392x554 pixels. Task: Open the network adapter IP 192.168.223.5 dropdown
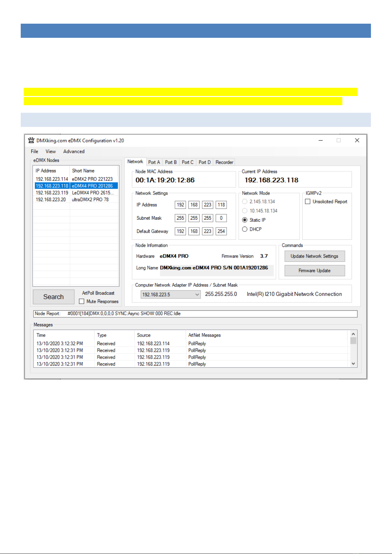pyautogui.click(x=171, y=295)
